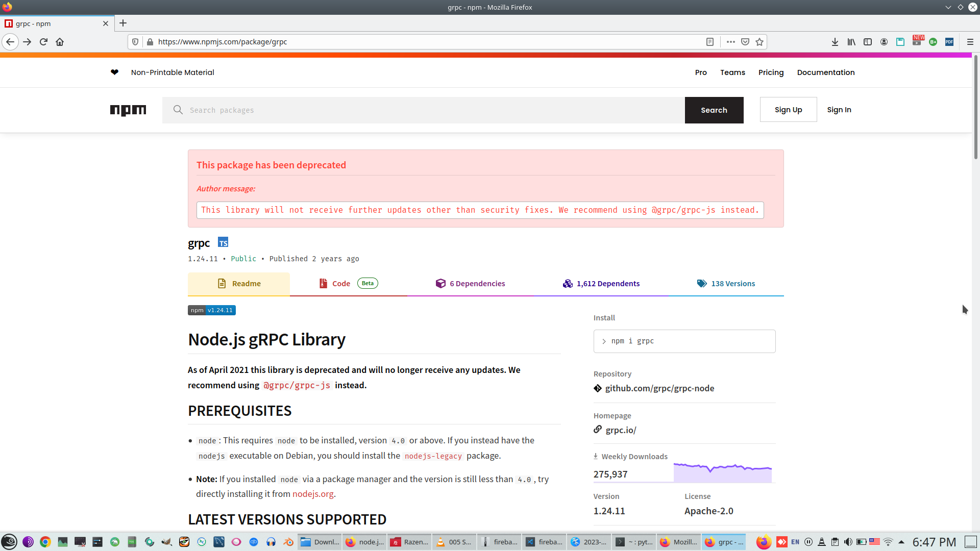Click the npm logo

coord(128,110)
